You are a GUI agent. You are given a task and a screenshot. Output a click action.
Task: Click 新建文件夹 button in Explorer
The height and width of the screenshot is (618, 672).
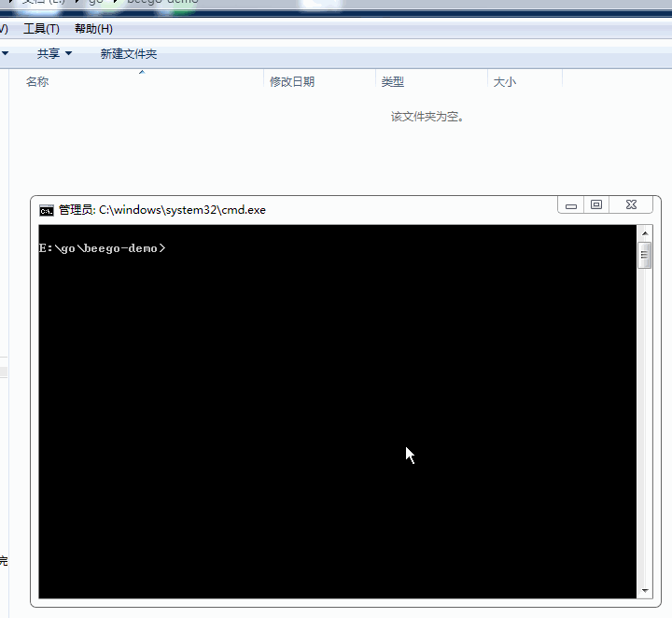coord(129,53)
